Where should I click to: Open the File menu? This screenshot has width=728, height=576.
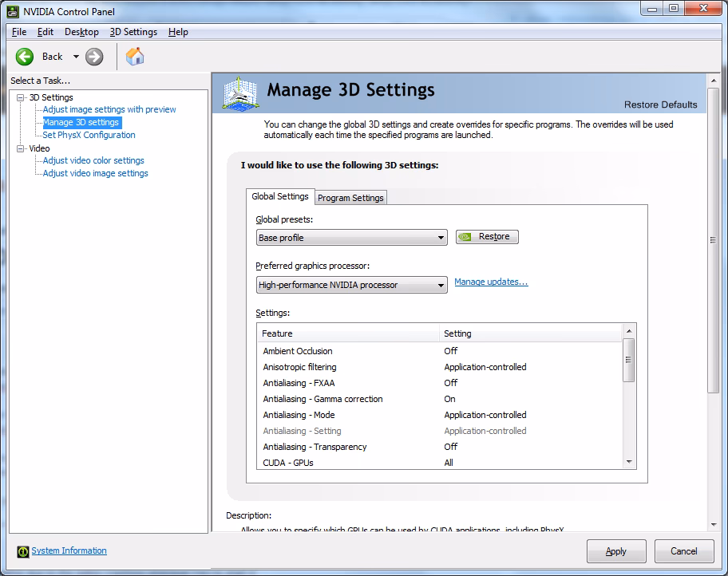pos(19,32)
